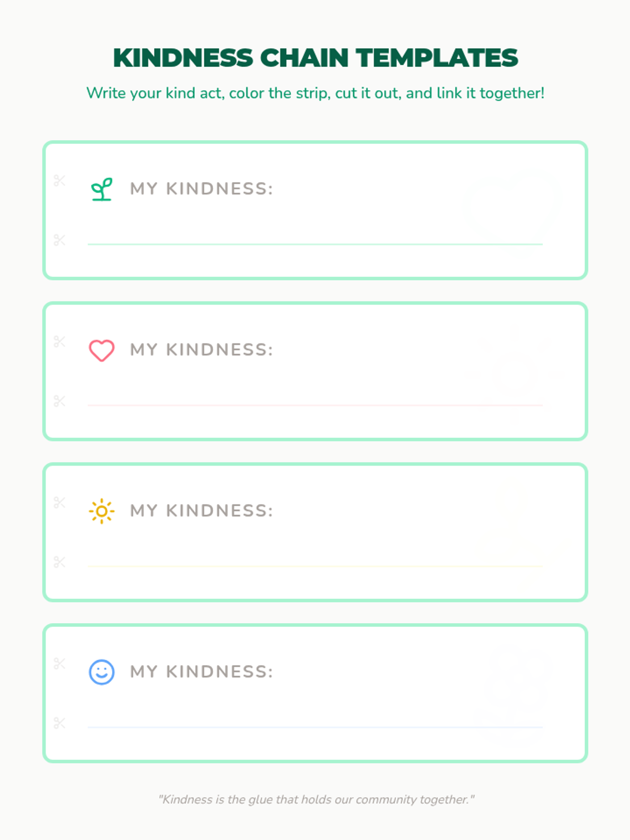Click the upper scissors icon in the sun strip

point(59,502)
